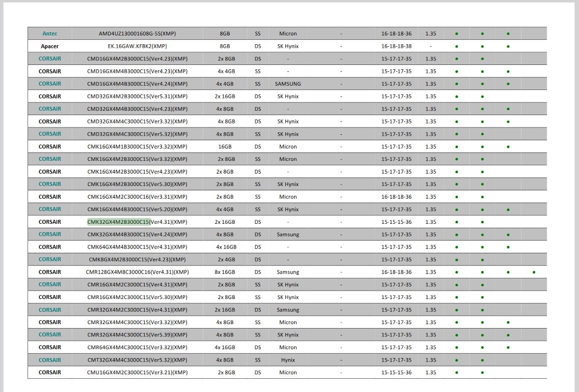Click timing 16-18-18-36 in CMR128GX4M8C3000C16 row

(396, 272)
